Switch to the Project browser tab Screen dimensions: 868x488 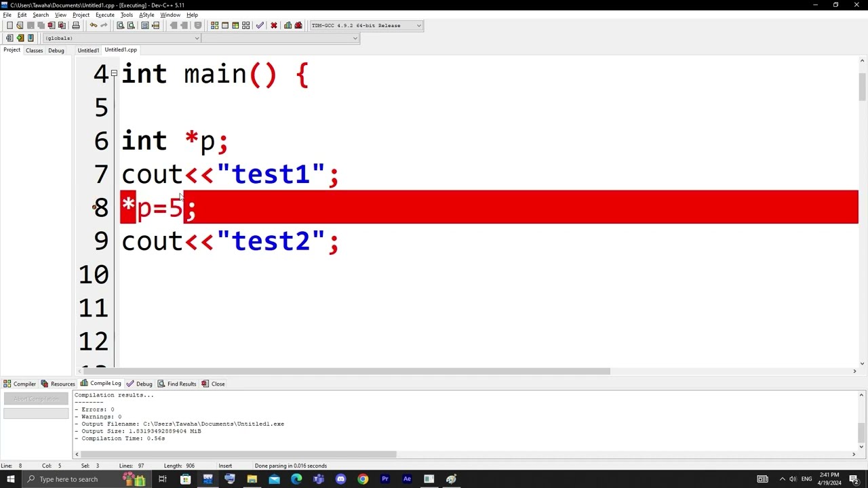pos(12,50)
